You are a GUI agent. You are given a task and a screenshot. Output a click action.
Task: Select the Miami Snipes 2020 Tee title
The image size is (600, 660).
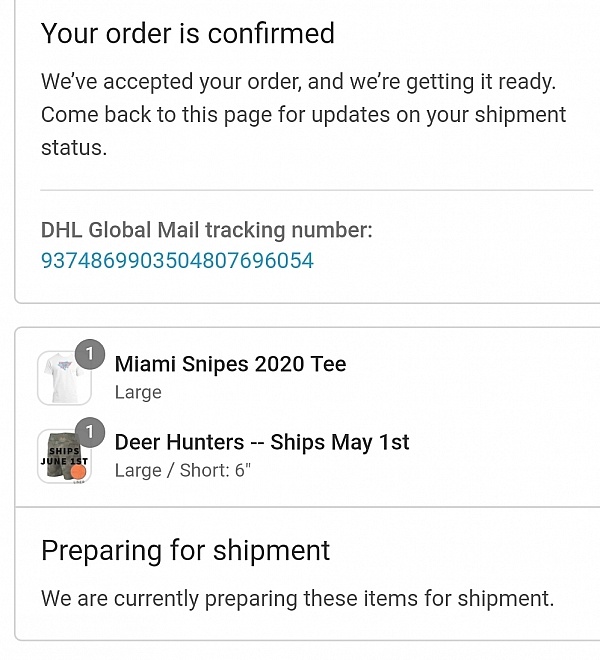[x=230, y=363]
